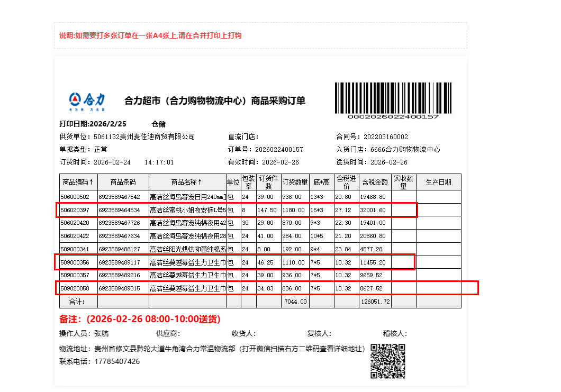
Task: Click the WeChat QR code for address
Action: [387, 361]
